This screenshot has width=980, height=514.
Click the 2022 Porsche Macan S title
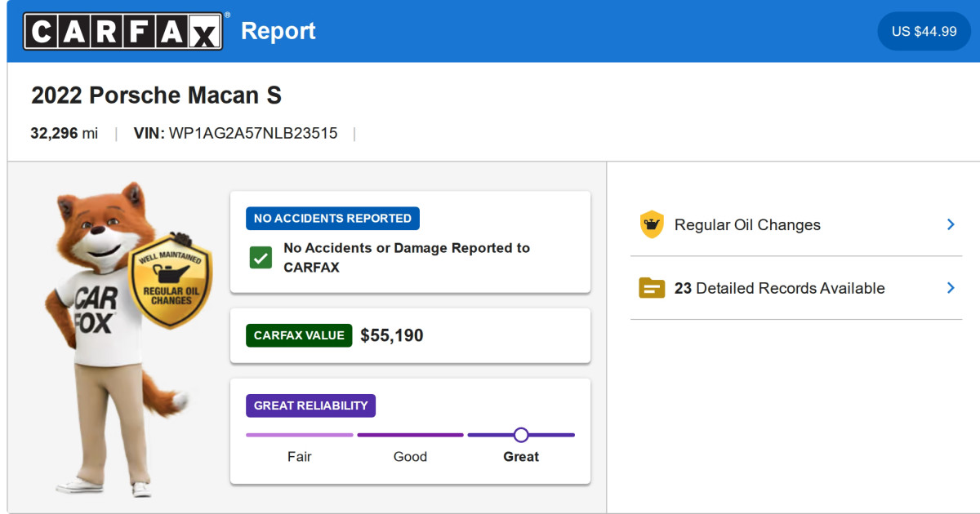pos(156,95)
